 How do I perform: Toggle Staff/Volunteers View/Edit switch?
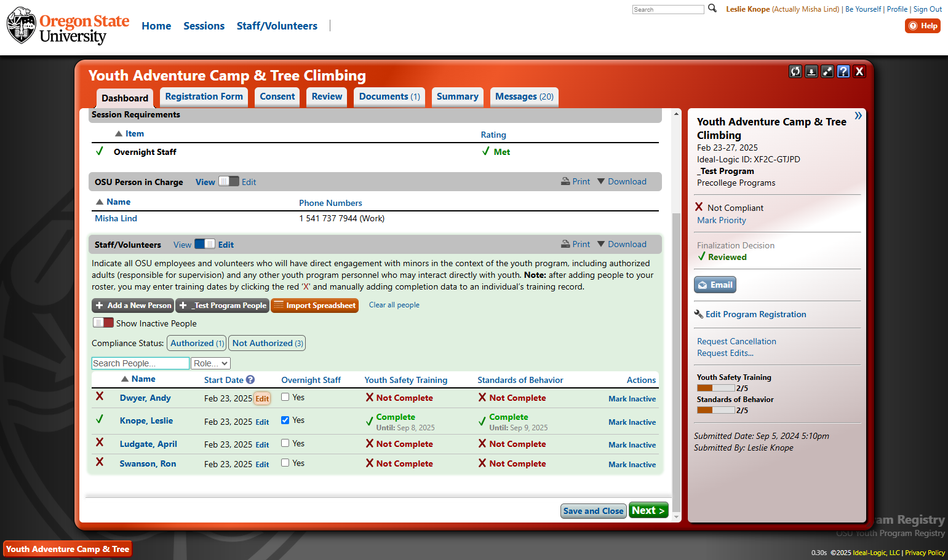(205, 244)
